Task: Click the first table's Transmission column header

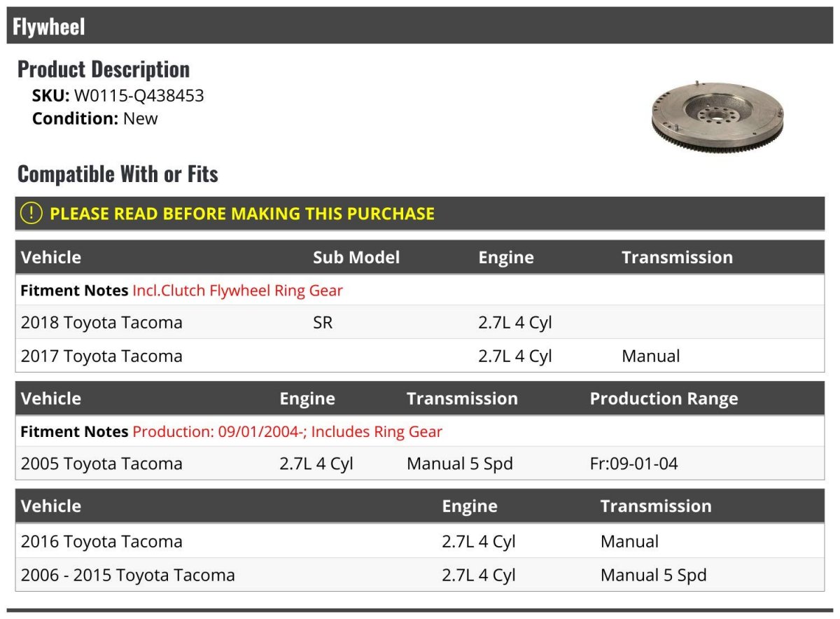Action: click(x=677, y=257)
